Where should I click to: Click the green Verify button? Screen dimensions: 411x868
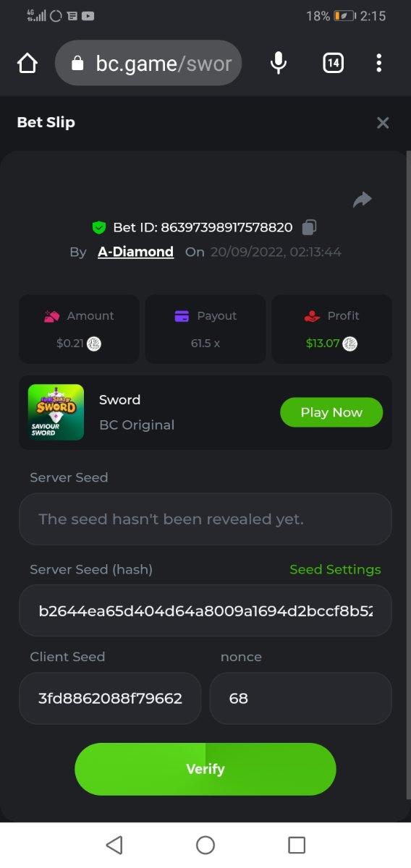pyautogui.click(x=205, y=769)
